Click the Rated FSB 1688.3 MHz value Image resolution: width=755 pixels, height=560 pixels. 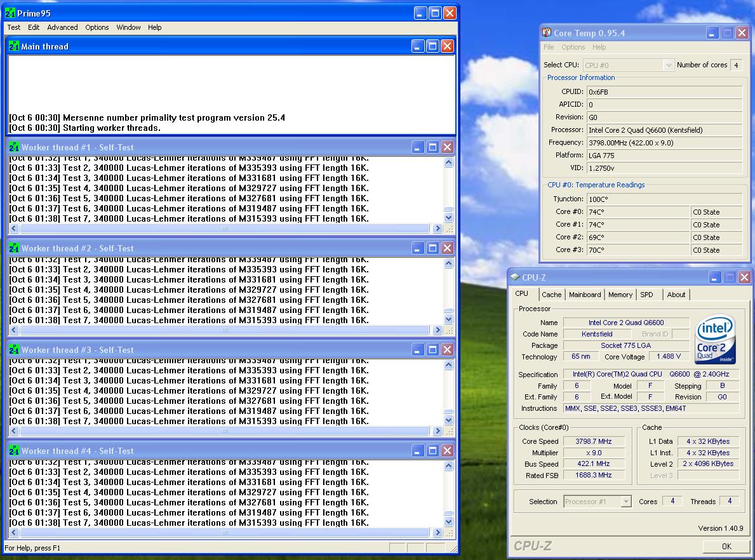[594, 476]
